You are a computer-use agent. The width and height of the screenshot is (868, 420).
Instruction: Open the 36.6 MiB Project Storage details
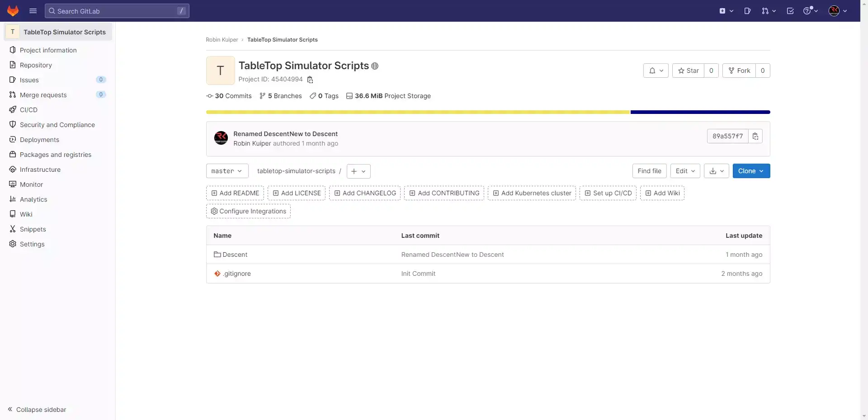pyautogui.click(x=388, y=96)
